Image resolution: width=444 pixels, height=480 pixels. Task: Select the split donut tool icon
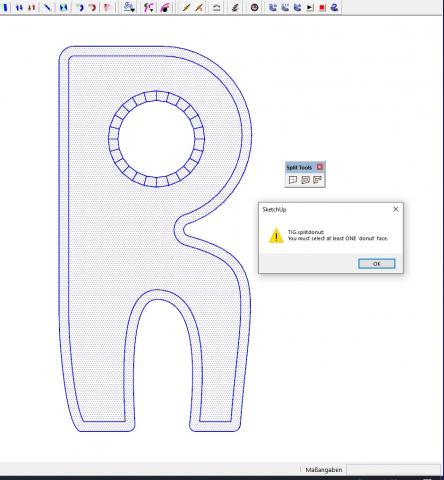pyautogui.click(x=305, y=180)
